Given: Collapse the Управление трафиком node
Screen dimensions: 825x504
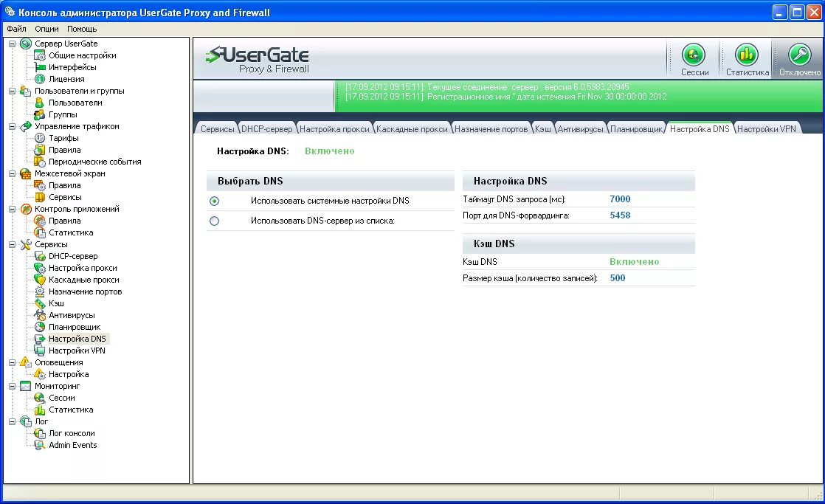Looking at the screenshot, I should 12,126.
